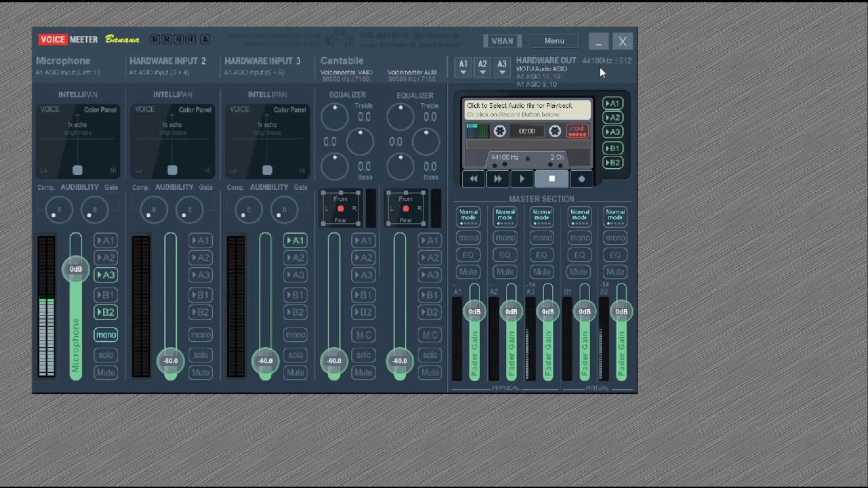
Task: Click the Intellipan handle on Hardware Input 2
Action: tap(172, 170)
